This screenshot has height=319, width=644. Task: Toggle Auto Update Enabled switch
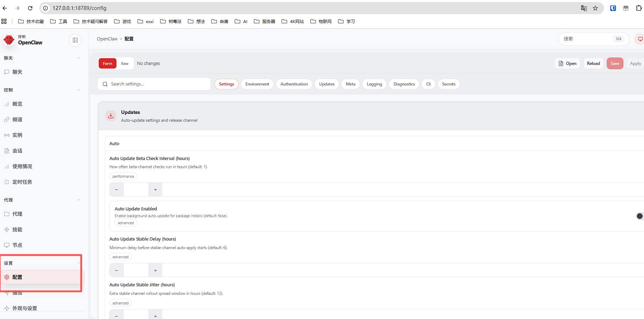click(x=640, y=216)
